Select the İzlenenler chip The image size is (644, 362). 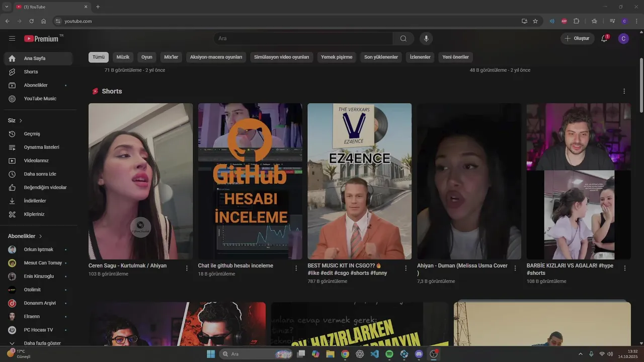click(420, 57)
